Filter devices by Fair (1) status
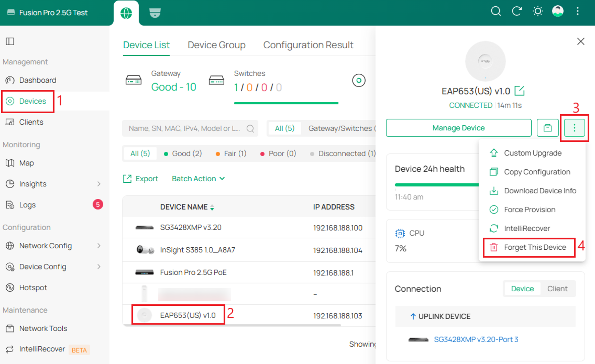 coord(231,154)
